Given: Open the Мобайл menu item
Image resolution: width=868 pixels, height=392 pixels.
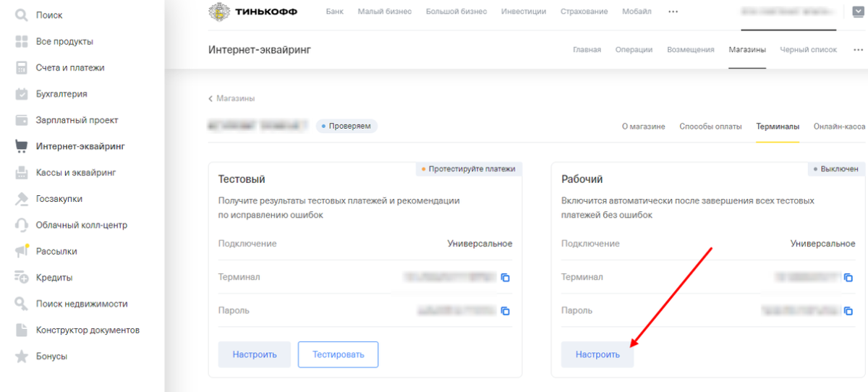Looking at the screenshot, I should click(637, 12).
